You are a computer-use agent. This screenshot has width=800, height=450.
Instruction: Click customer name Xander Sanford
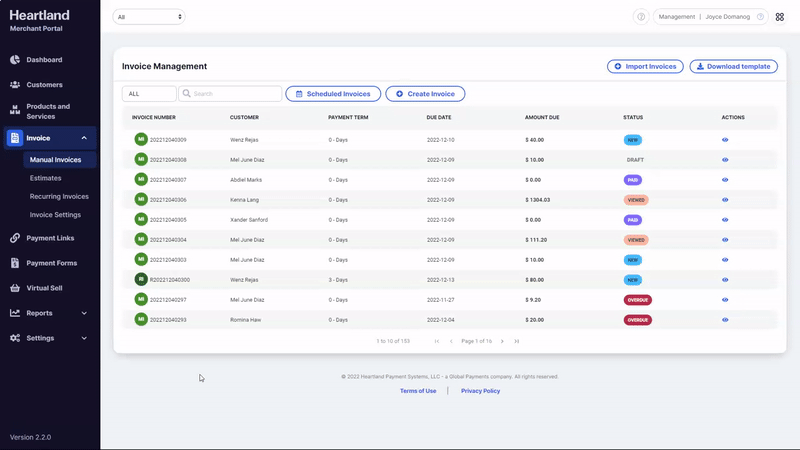pyautogui.click(x=249, y=220)
